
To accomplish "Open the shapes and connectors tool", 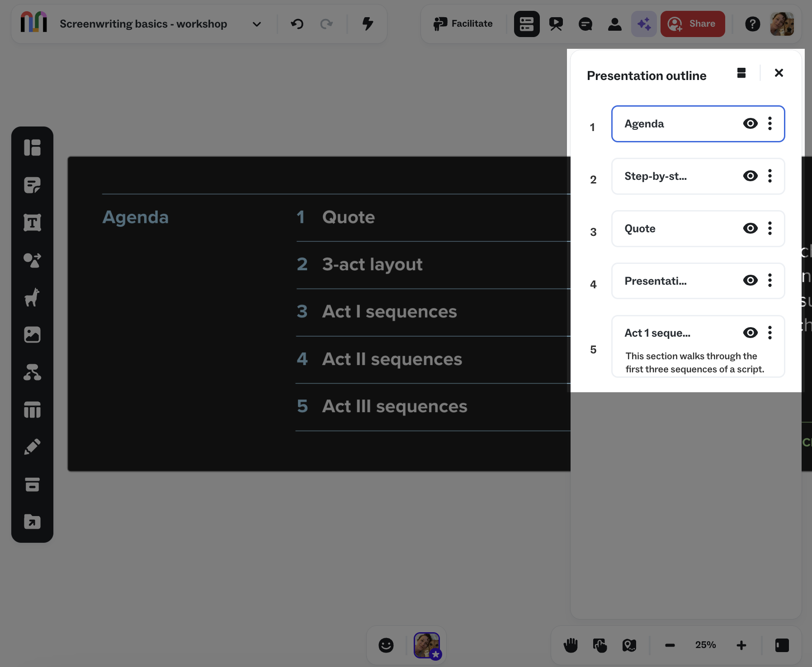I will click(32, 260).
